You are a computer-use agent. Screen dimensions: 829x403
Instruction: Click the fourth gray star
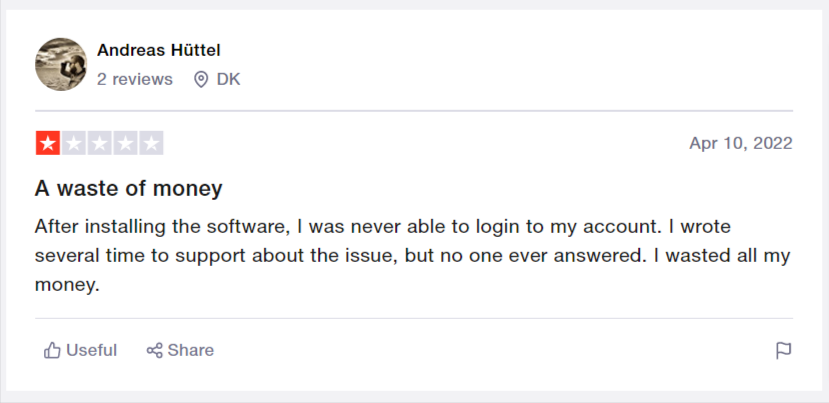click(125, 143)
